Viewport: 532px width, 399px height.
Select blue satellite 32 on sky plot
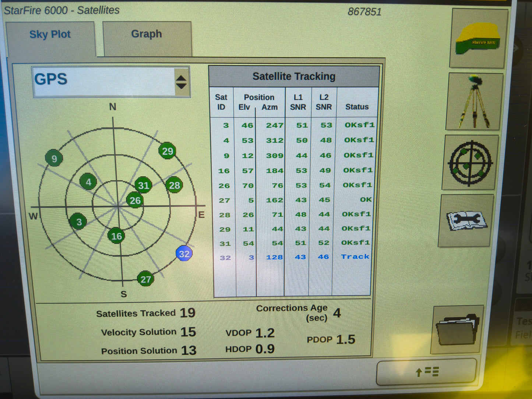[183, 254]
